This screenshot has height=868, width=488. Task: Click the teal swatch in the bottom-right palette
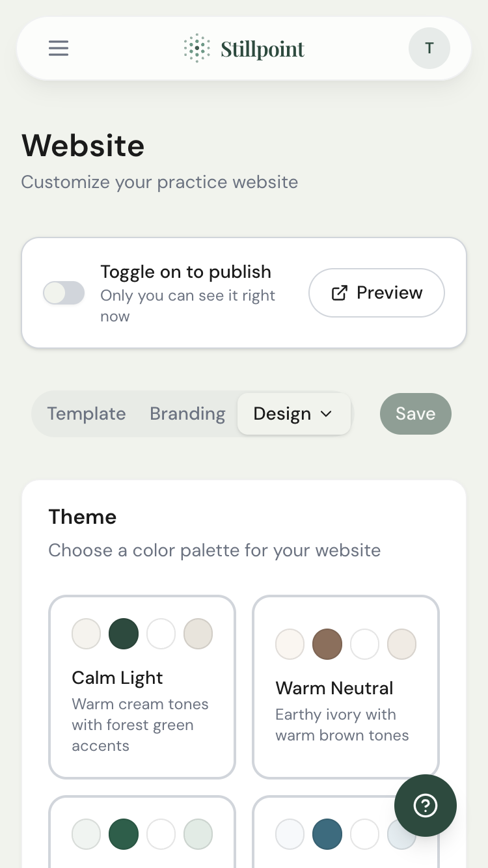[x=327, y=834]
